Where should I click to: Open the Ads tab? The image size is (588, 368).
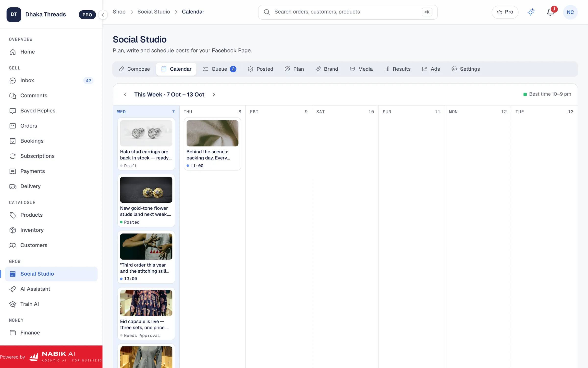pyautogui.click(x=431, y=69)
